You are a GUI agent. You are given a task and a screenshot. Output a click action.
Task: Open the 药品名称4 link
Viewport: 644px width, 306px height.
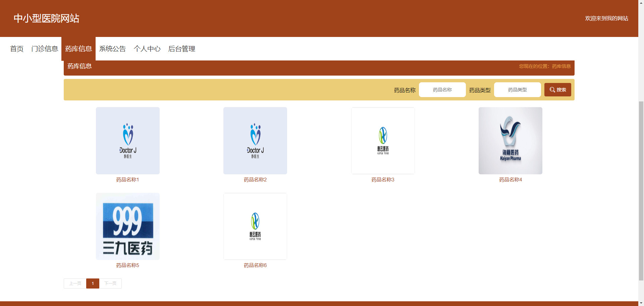tap(511, 180)
